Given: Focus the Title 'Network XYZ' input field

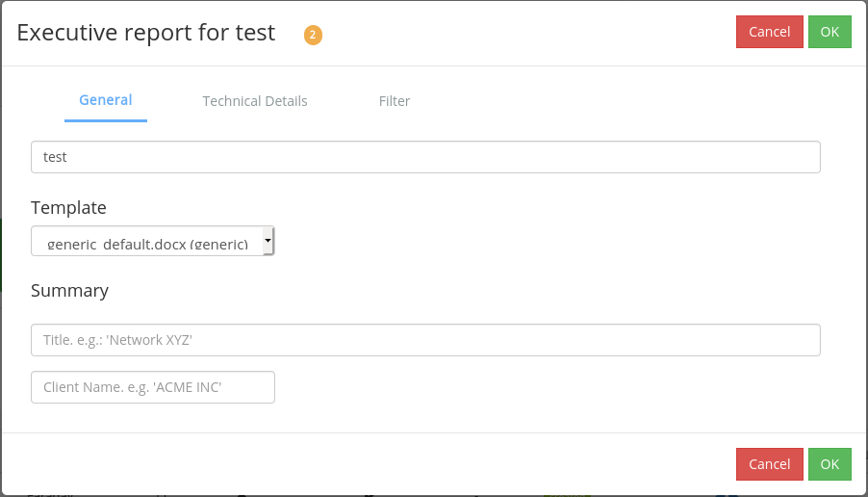Looking at the screenshot, I should 425,340.
